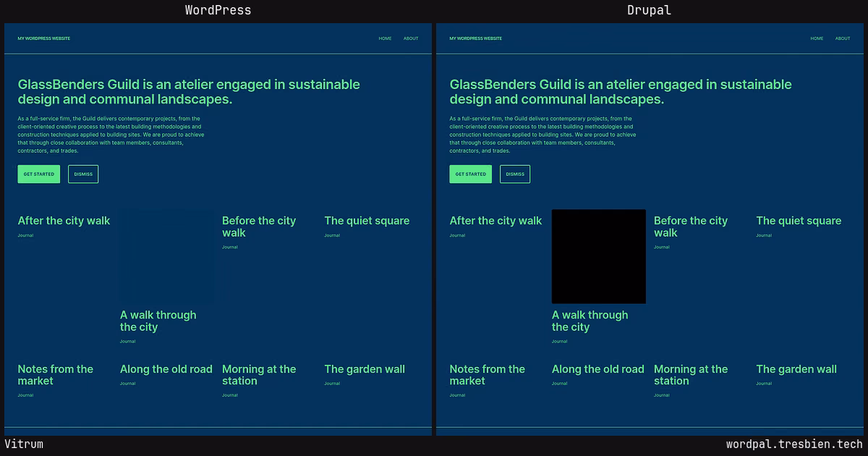Open 'After the city walk' post in Drupal pane
The width and height of the screenshot is (868, 456).
click(495, 221)
